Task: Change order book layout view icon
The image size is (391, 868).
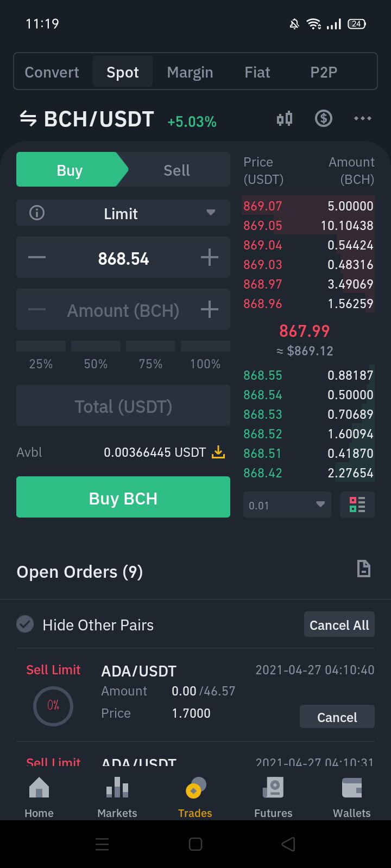Action: pyautogui.click(x=357, y=505)
